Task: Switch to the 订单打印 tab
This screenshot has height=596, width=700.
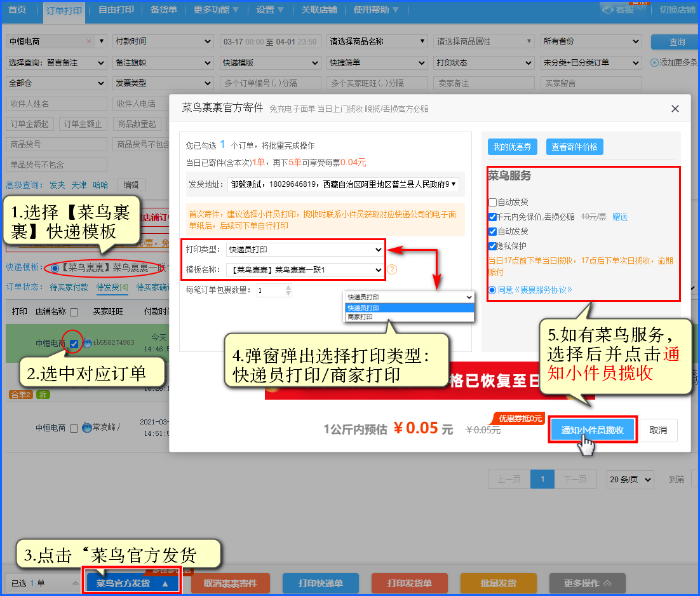Action: pos(64,10)
